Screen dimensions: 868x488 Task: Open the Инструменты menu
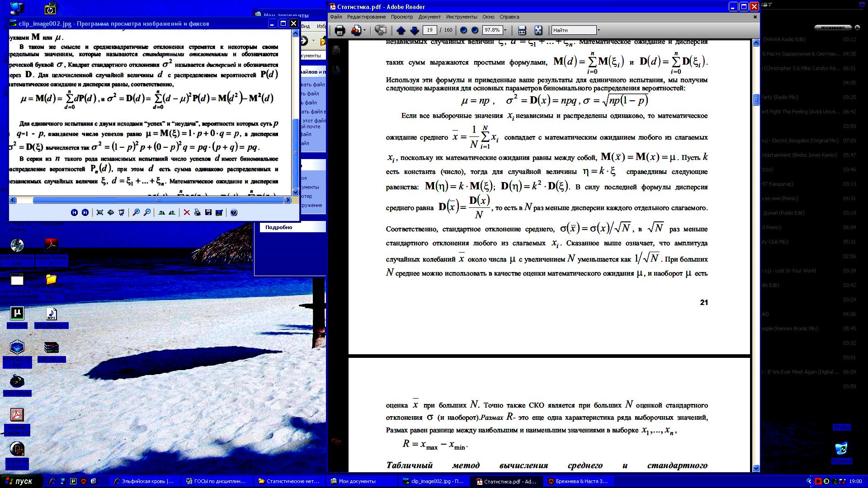point(461,17)
